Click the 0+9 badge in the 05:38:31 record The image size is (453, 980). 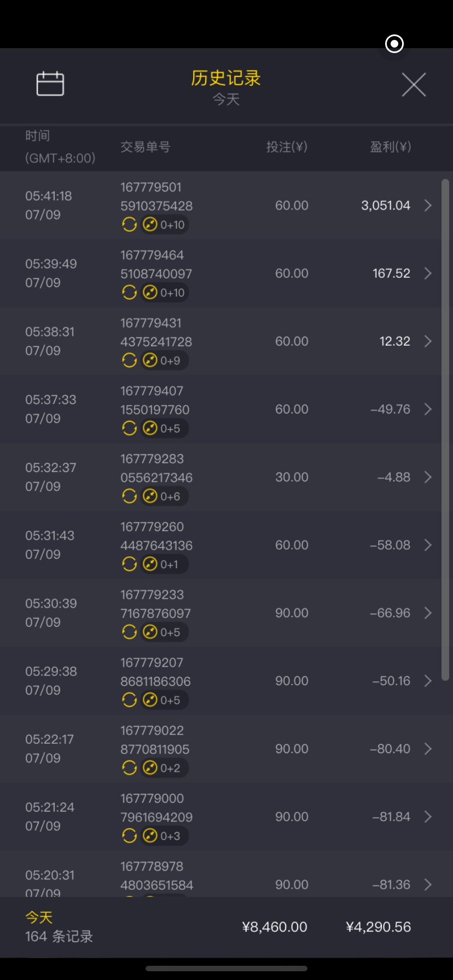(x=163, y=360)
